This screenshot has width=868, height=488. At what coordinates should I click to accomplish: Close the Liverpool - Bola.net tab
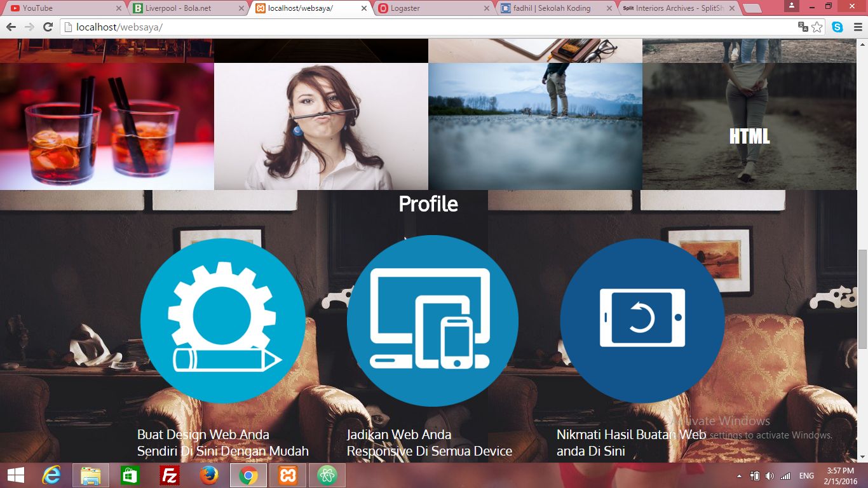point(241,9)
